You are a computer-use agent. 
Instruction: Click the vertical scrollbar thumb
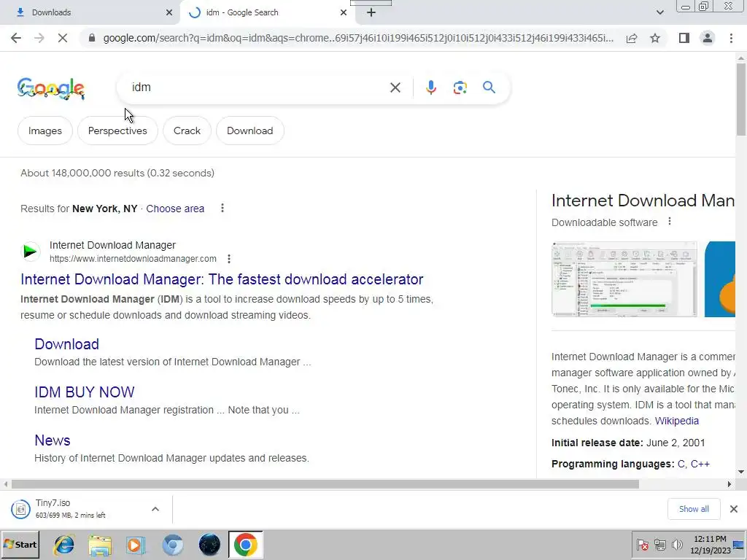click(741, 99)
